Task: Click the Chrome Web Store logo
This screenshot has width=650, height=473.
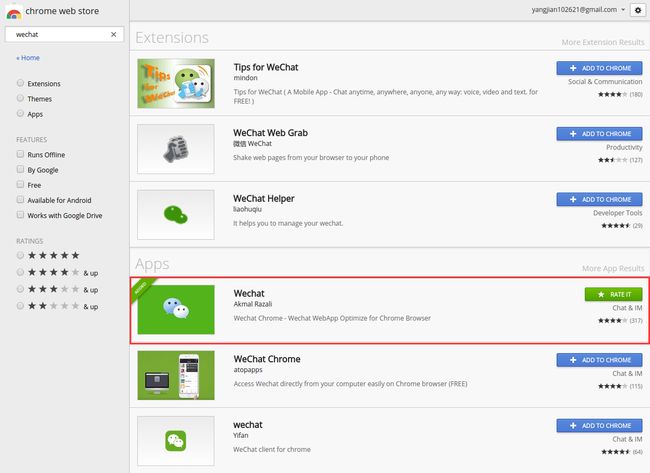Action: (x=14, y=12)
